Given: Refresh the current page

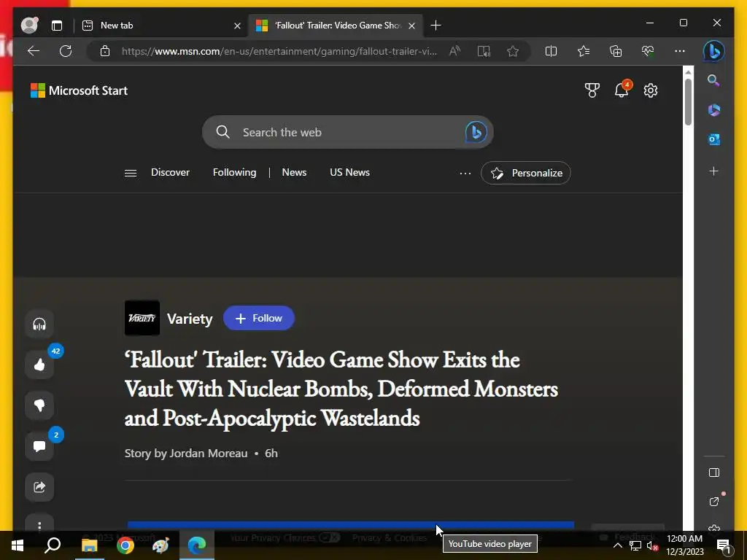Looking at the screenshot, I should 66,51.
